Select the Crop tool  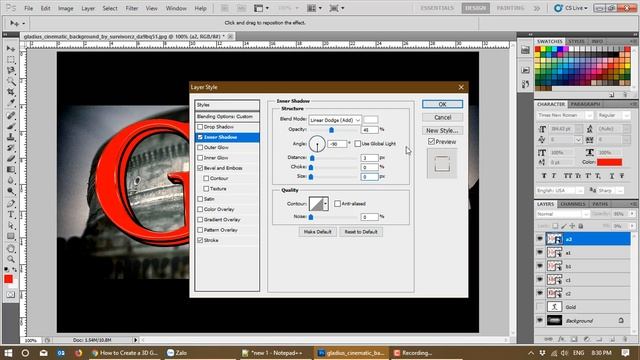[x=11, y=92]
